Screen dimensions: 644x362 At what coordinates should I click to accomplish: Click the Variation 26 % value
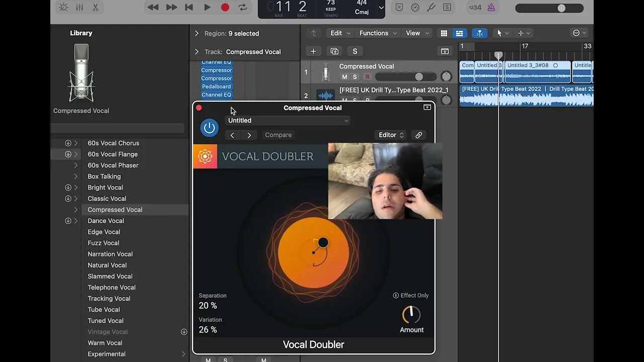[x=208, y=330]
